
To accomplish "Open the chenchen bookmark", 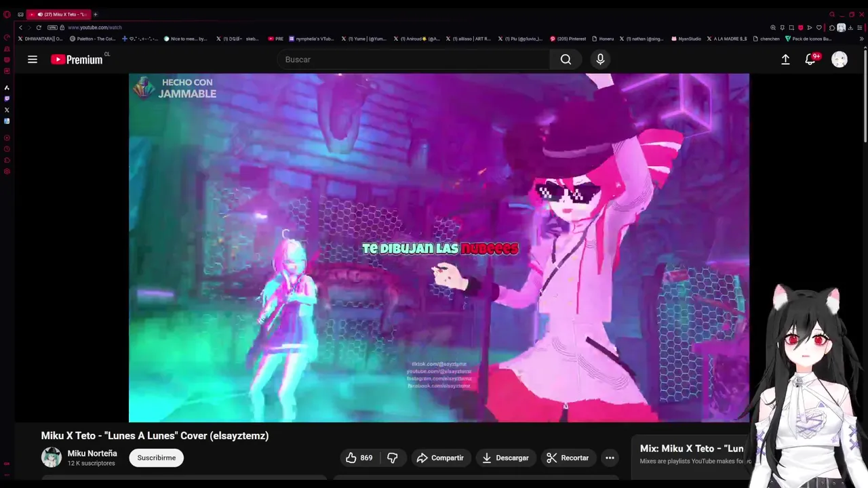I will point(766,39).
